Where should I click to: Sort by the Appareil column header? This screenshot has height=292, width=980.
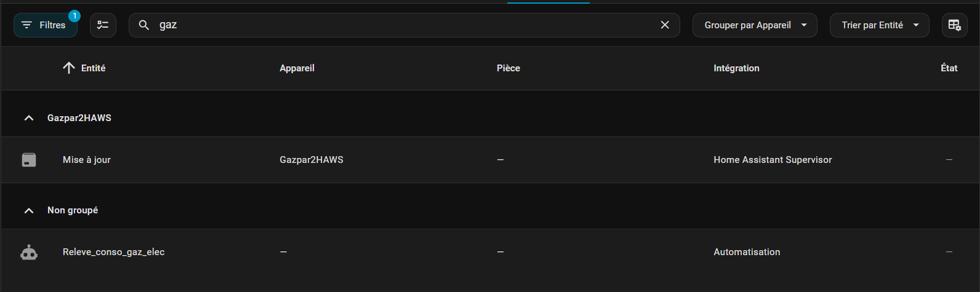coord(297,68)
